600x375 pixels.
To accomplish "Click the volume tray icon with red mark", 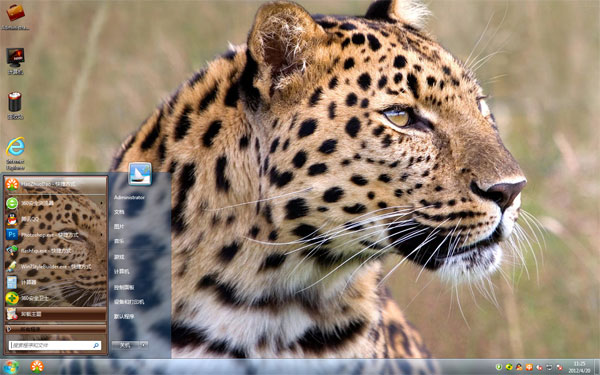I will pyautogui.click(x=539, y=367).
